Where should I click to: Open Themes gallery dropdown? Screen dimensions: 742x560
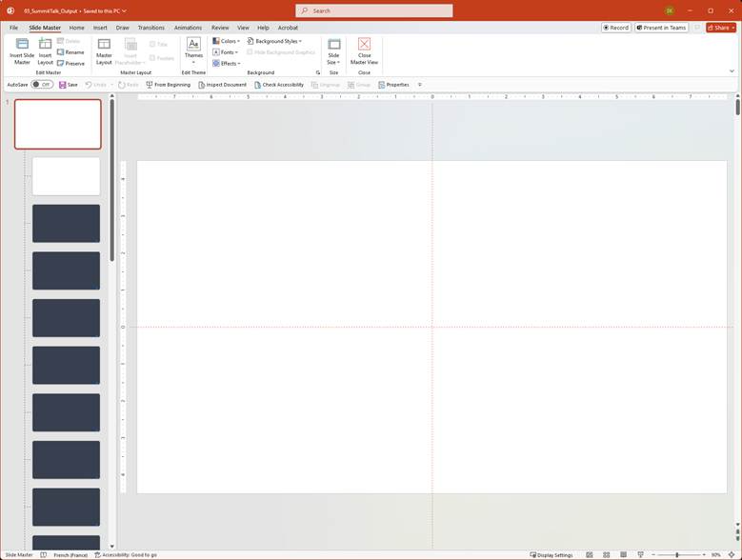[x=193, y=51]
